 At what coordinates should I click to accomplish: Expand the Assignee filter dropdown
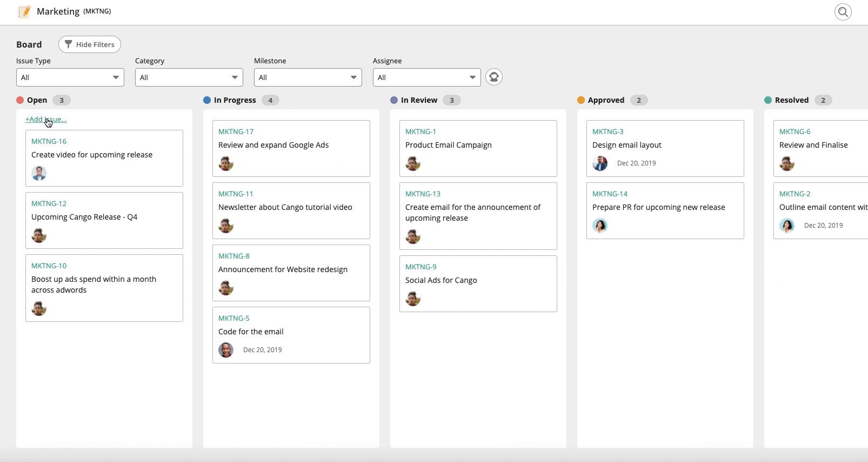[427, 77]
